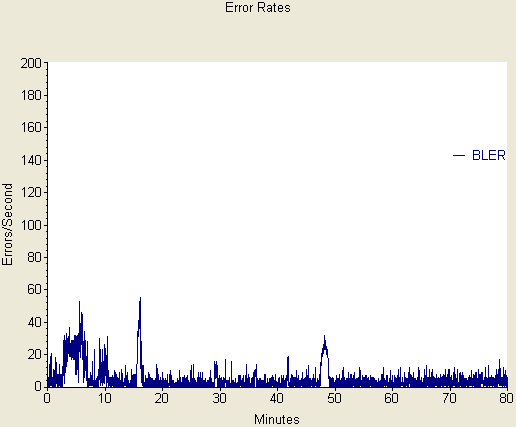516x427 pixels.
Task: Click the BLER legend line color swatch
Action: coord(459,156)
